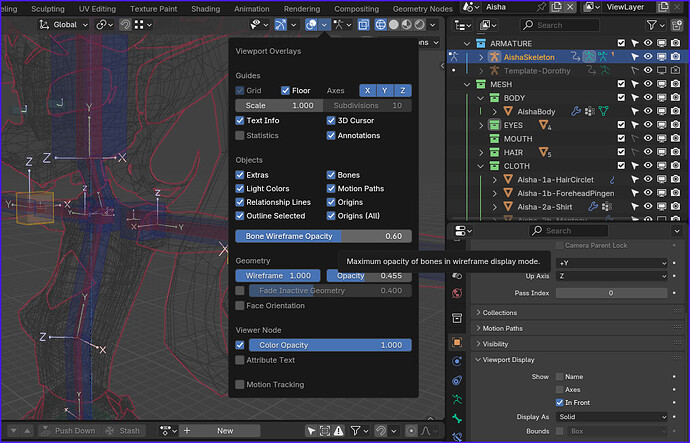This screenshot has width=690, height=443.
Task: Open the Geometry Nodes workspace tab
Action: [x=422, y=9]
